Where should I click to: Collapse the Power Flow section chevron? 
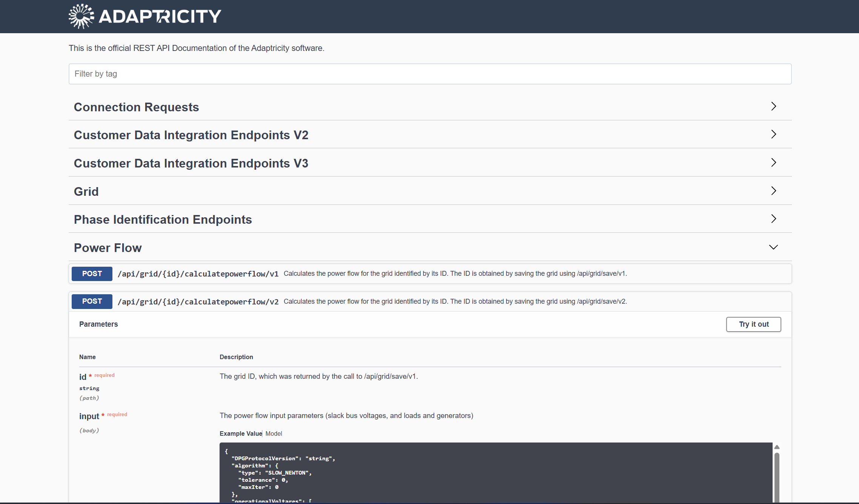pos(773,247)
